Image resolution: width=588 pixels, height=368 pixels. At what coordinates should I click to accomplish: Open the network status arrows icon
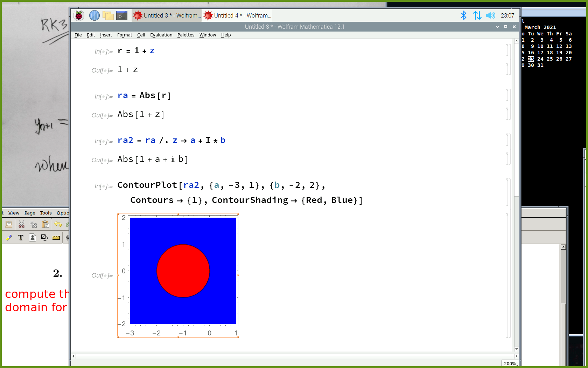(477, 15)
